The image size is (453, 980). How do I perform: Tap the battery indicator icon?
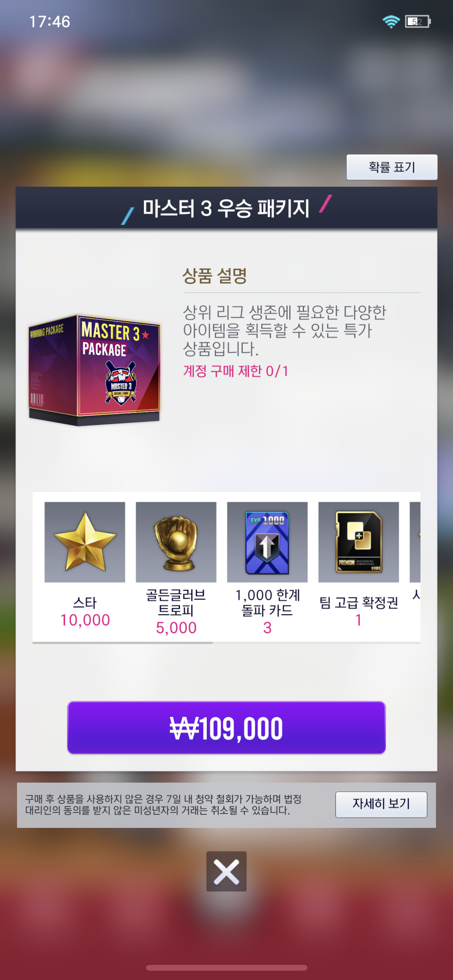pyautogui.click(x=418, y=22)
